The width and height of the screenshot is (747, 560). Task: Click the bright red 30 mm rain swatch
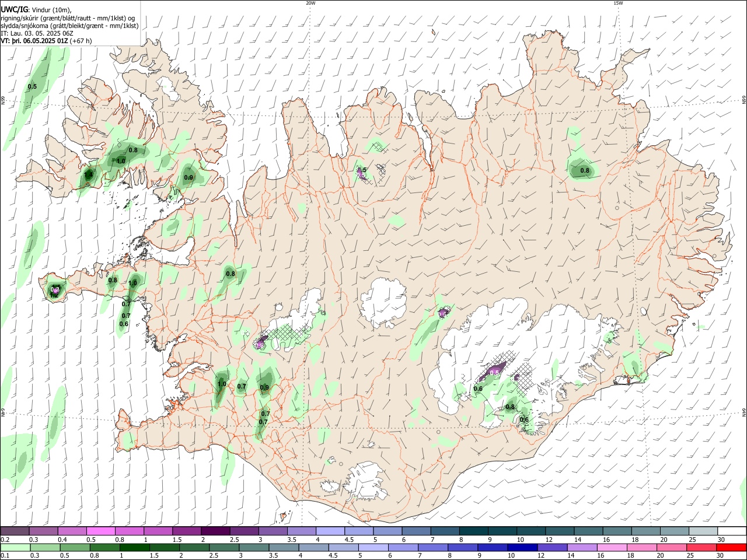click(x=732, y=547)
